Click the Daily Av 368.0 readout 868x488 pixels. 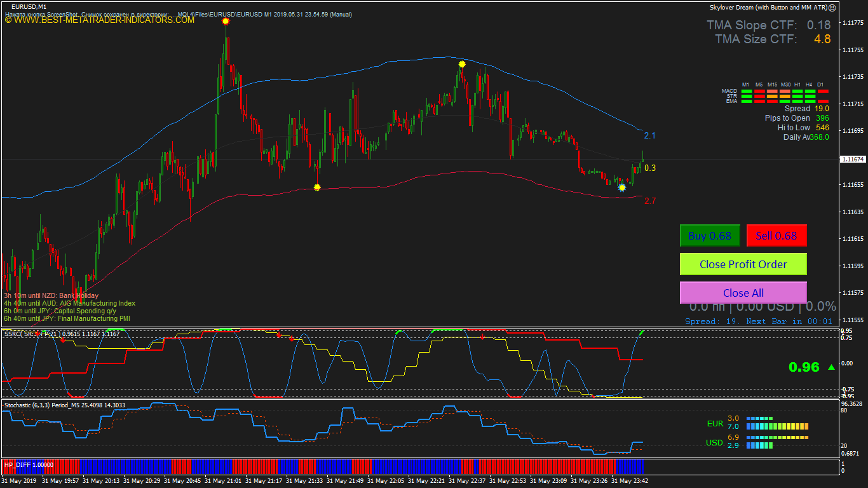806,137
